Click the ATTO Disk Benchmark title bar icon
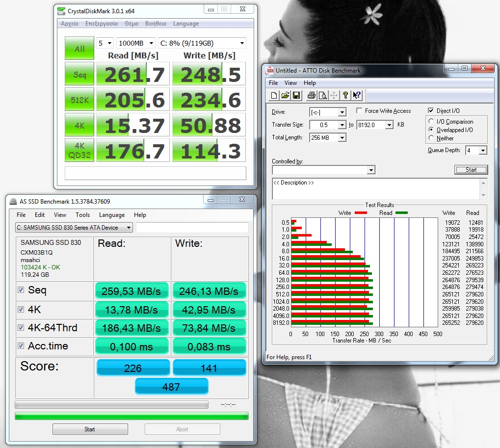The image size is (500, 448). click(270, 71)
